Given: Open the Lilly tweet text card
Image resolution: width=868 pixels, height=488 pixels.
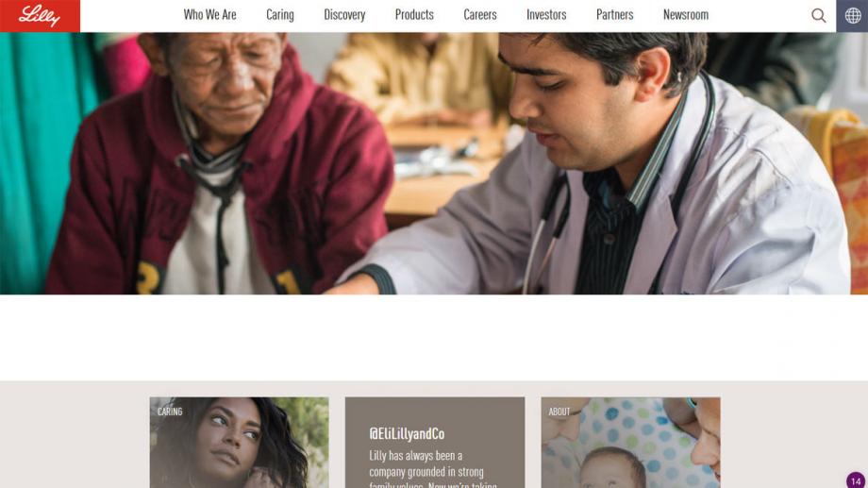Looking at the screenshot, I should pyautogui.click(x=435, y=443).
